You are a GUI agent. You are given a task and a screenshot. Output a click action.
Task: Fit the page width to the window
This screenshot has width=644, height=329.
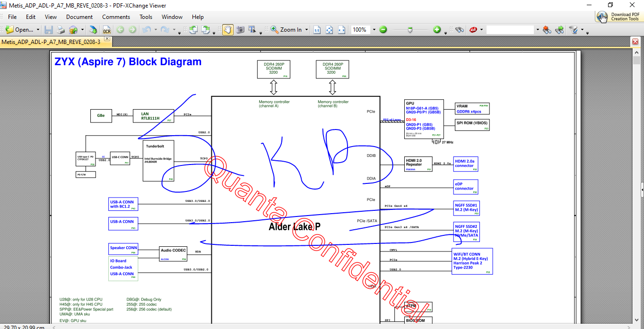(x=341, y=30)
